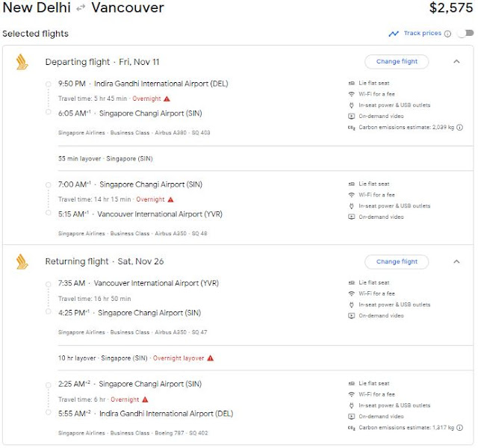
Task: Click the Overnight warning icon on DEL-SIN leg
Action: (167, 99)
